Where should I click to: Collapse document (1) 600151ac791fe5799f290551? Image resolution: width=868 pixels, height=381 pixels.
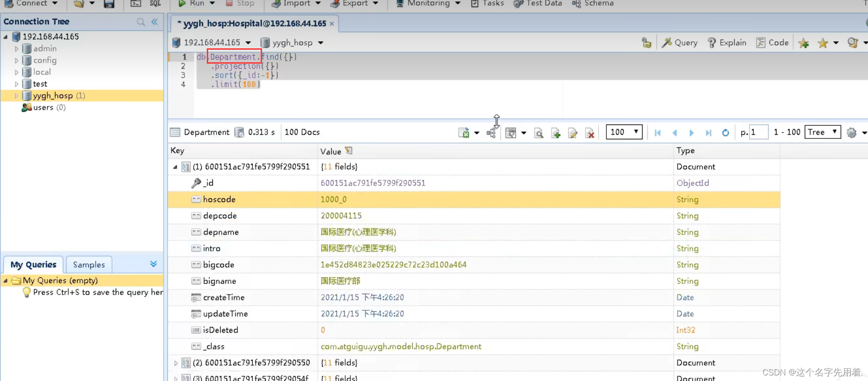pyautogui.click(x=175, y=167)
